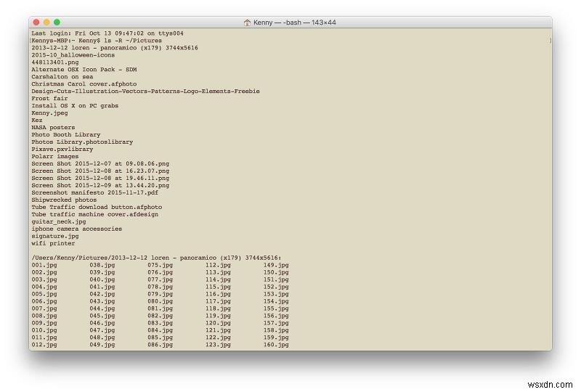Image resolution: width=581 pixels, height=392 pixels.
Task: Click file '006.jpg' in listing
Action: point(44,301)
